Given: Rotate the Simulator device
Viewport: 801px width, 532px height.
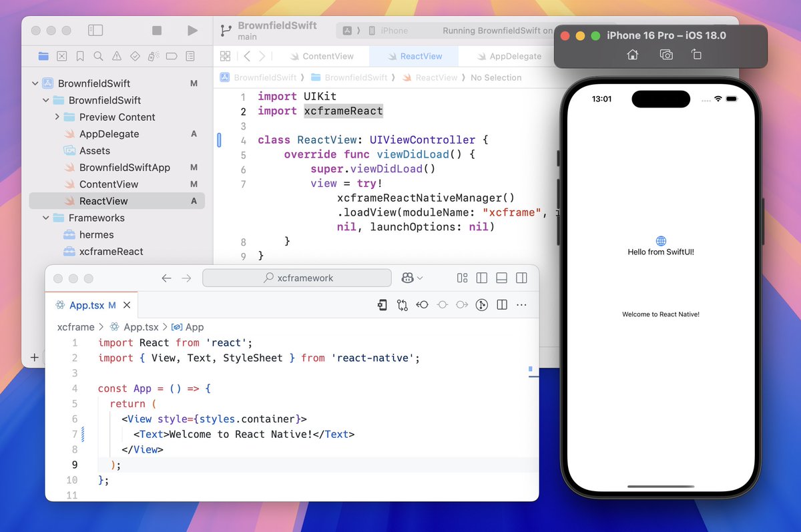Looking at the screenshot, I should pyautogui.click(x=696, y=55).
